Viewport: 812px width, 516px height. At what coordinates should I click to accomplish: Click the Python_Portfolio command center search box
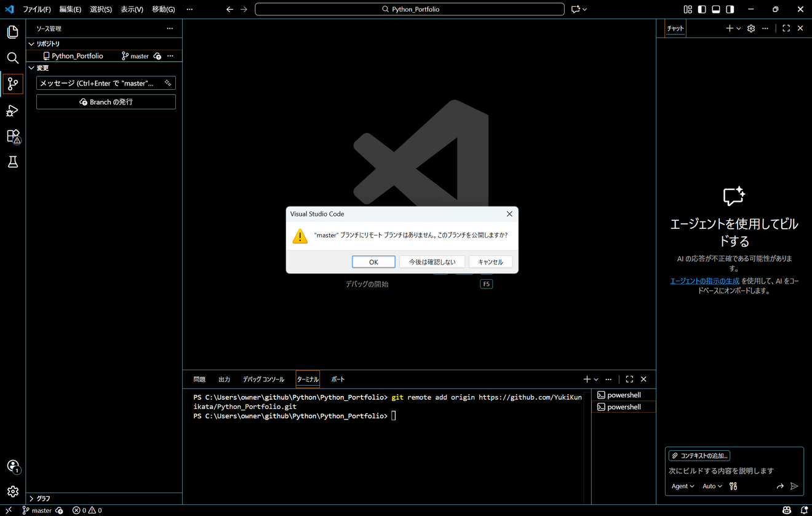(410, 9)
